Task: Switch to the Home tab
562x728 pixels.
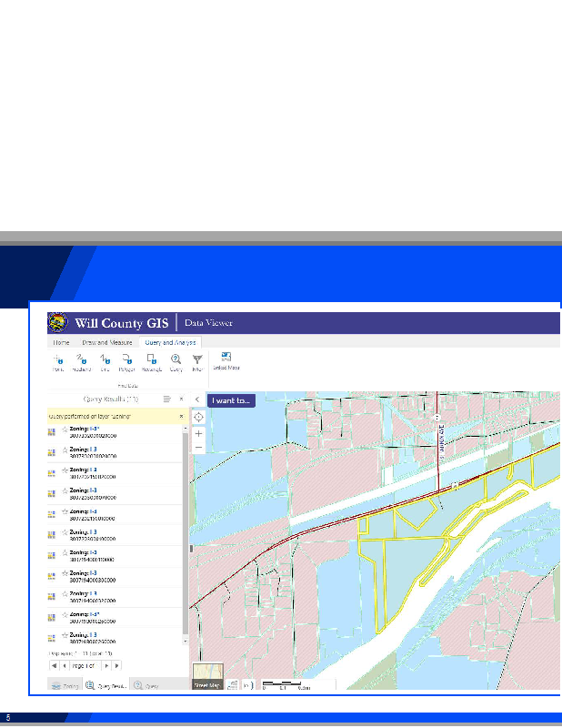Action: [61, 342]
